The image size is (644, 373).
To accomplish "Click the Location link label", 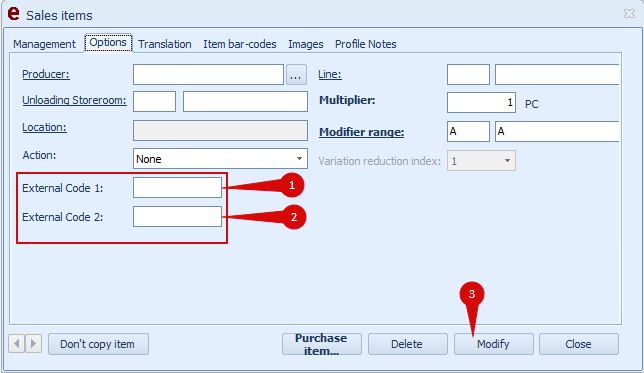I will (x=44, y=127).
